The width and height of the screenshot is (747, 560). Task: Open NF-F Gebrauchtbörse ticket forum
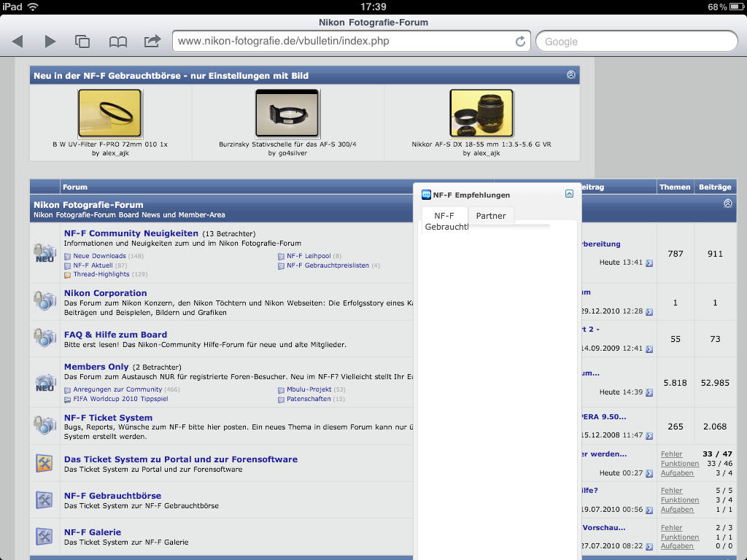click(113, 496)
